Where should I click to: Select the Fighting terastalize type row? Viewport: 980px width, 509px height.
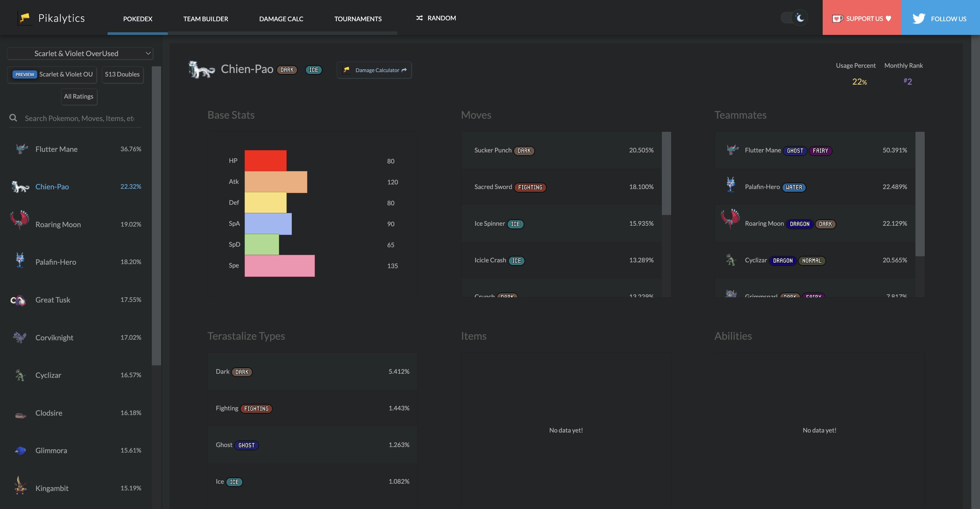click(312, 408)
